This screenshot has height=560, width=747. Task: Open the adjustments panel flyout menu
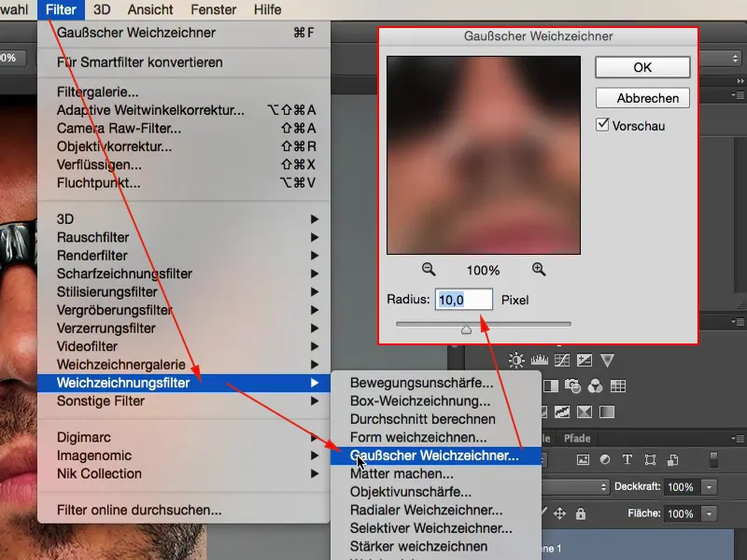click(740, 322)
